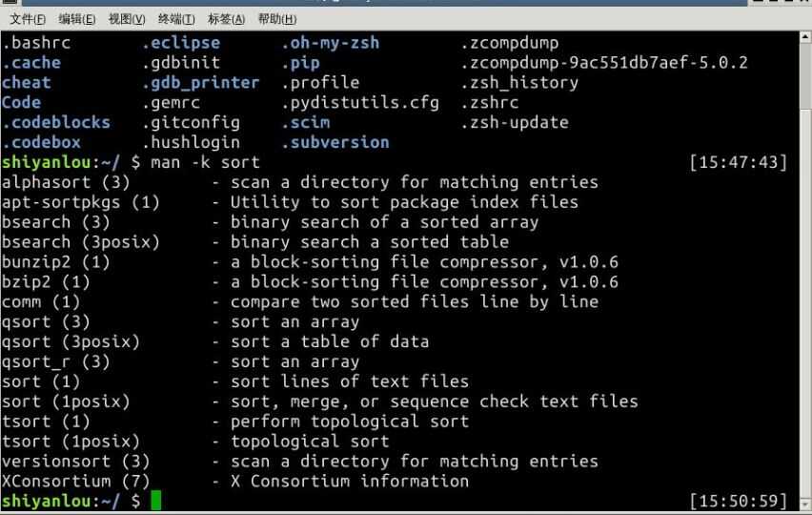Click the .zcompdump file name without suffix
This screenshot has width=812, height=515.
(510, 43)
